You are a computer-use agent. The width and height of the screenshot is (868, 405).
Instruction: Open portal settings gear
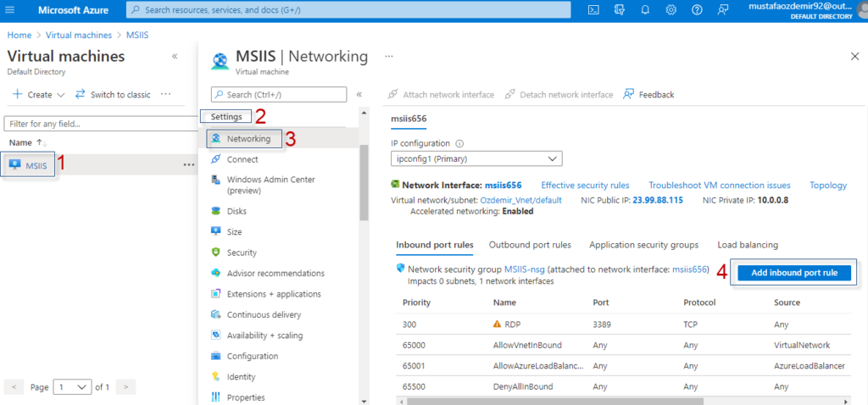pos(671,10)
